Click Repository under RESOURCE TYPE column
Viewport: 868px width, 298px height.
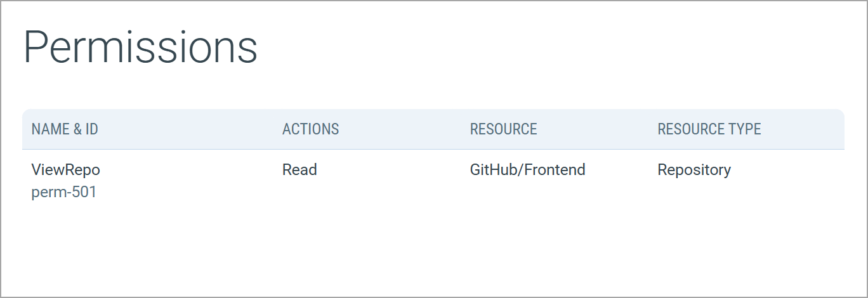pos(694,170)
